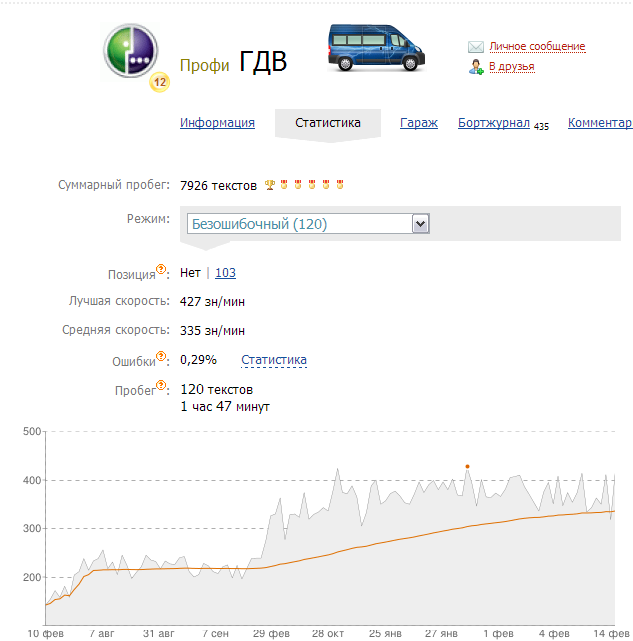Click the orange peak point on chart
Screen dimensions: 633x641
tap(467, 466)
